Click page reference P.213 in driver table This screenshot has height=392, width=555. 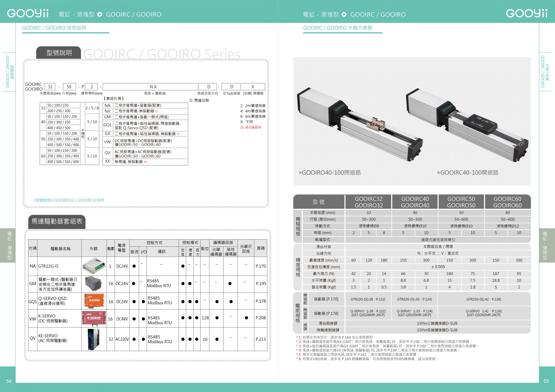click(261, 339)
